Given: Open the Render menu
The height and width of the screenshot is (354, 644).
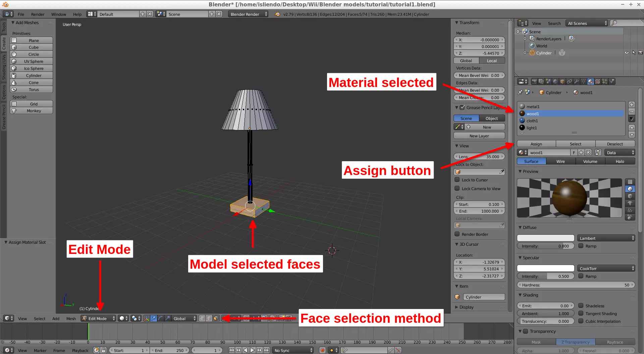Looking at the screenshot, I should [38, 14].
